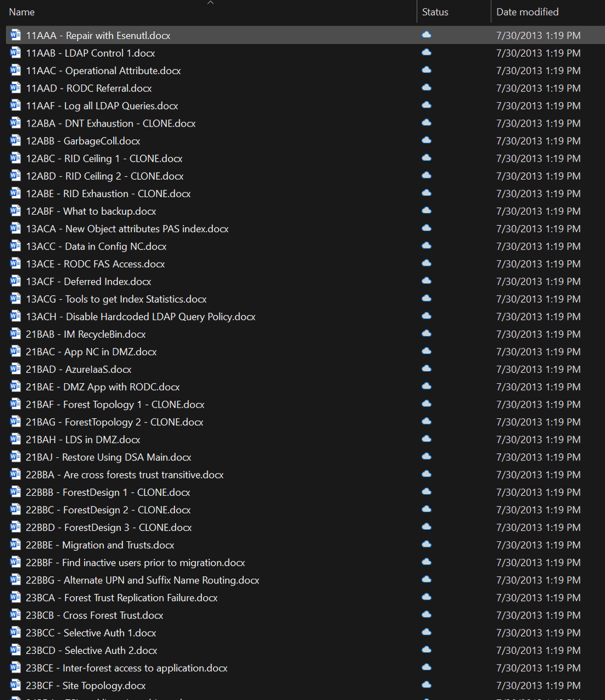This screenshot has height=700, width=605.
Task: Click the cloud status icon for 13ACG - Tools to get Index Statistics
Action: click(x=426, y=299)
